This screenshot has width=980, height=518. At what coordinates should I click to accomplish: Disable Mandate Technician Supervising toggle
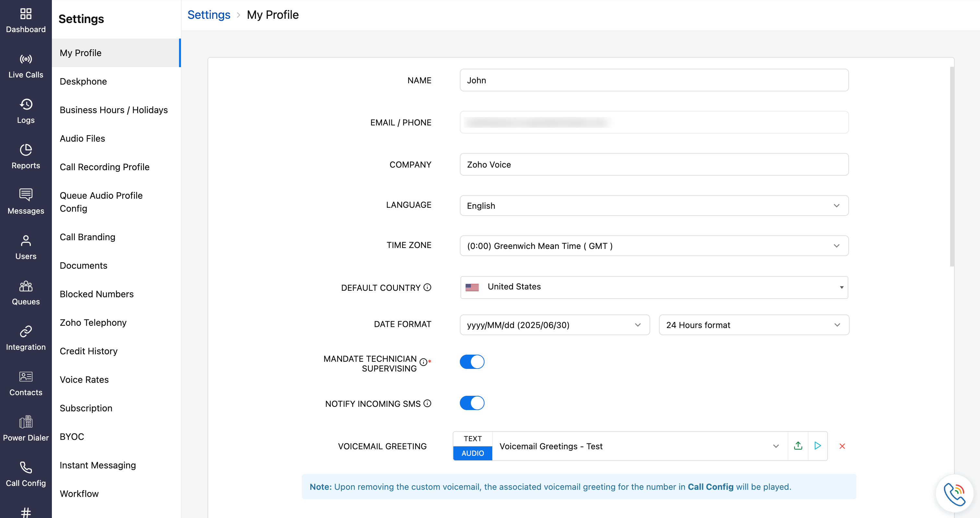point(472,362)
